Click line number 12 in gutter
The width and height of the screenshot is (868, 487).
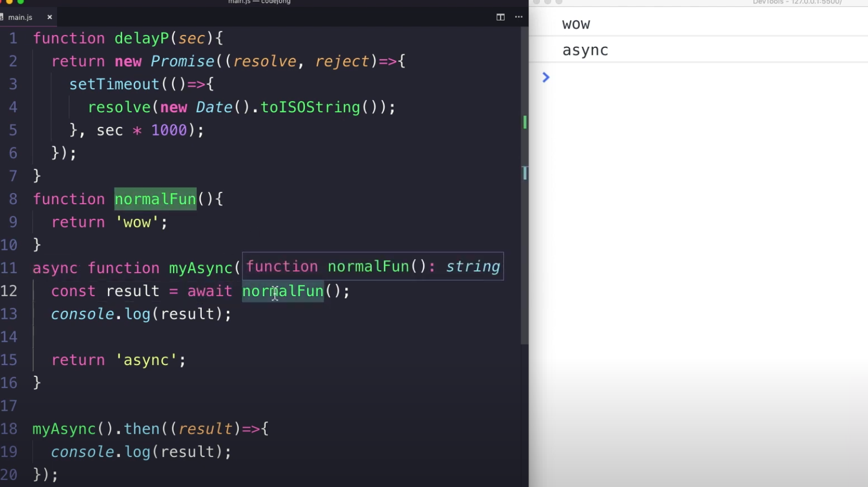click(x=9, y=291)
